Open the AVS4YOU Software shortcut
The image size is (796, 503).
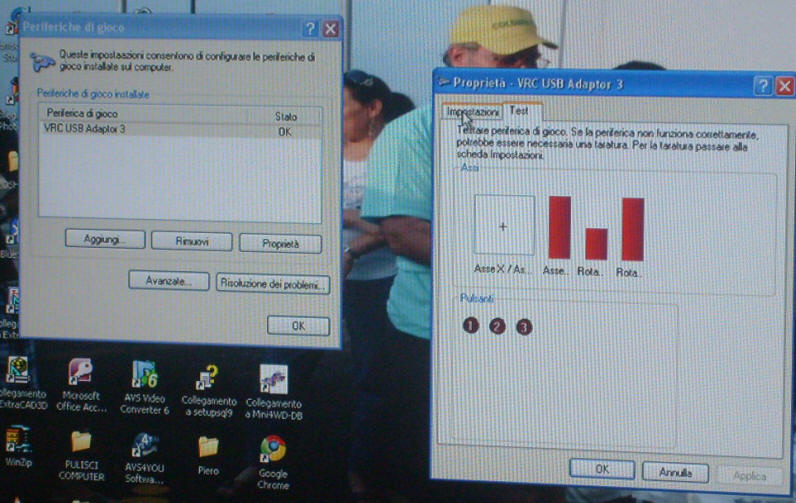pyautogui.click(x=144, y=444)
